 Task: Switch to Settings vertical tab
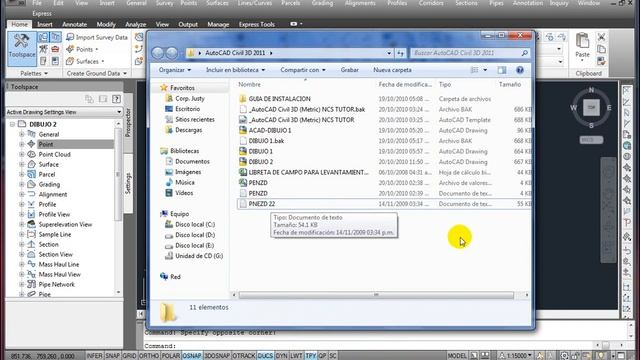click(x=128, y=183)
